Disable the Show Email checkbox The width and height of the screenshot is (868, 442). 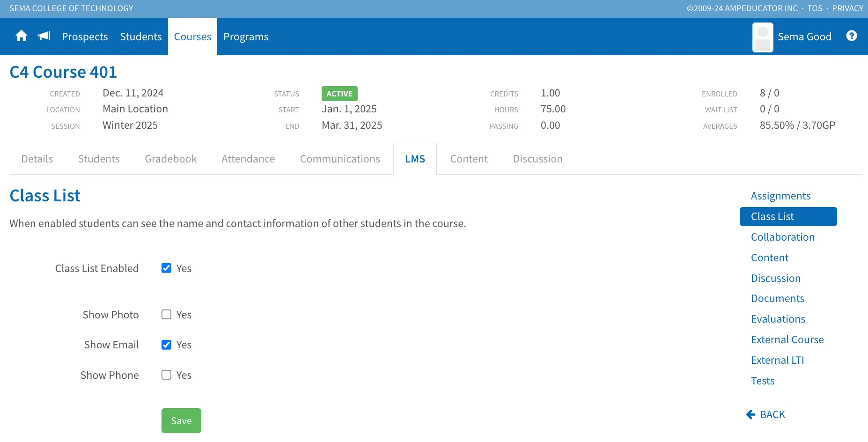click(166, 345)
